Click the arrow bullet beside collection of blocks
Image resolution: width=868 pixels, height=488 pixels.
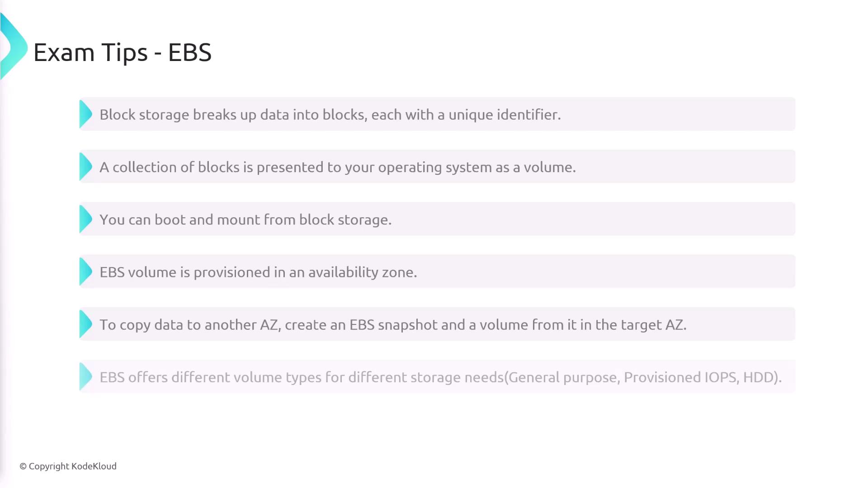[85, 167]
